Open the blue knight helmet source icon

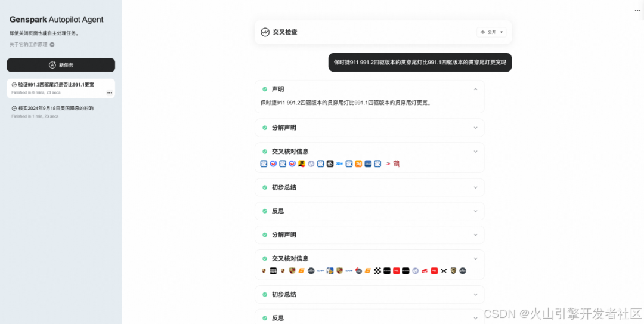point(330,271)
